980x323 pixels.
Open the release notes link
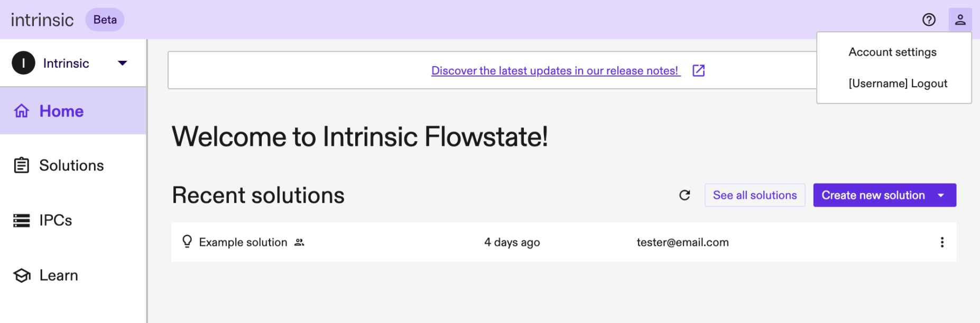(x=554, y=70)
